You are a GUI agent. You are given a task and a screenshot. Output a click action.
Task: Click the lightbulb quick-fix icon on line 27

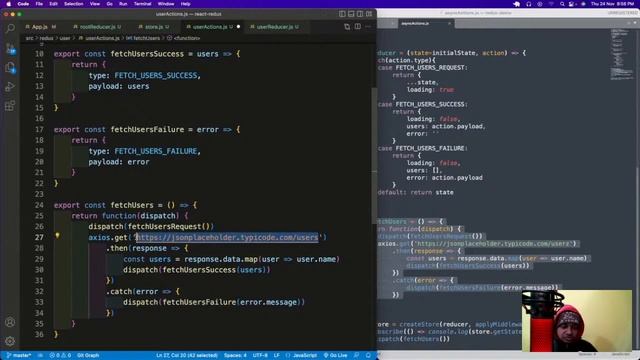(x=58, y=236)
